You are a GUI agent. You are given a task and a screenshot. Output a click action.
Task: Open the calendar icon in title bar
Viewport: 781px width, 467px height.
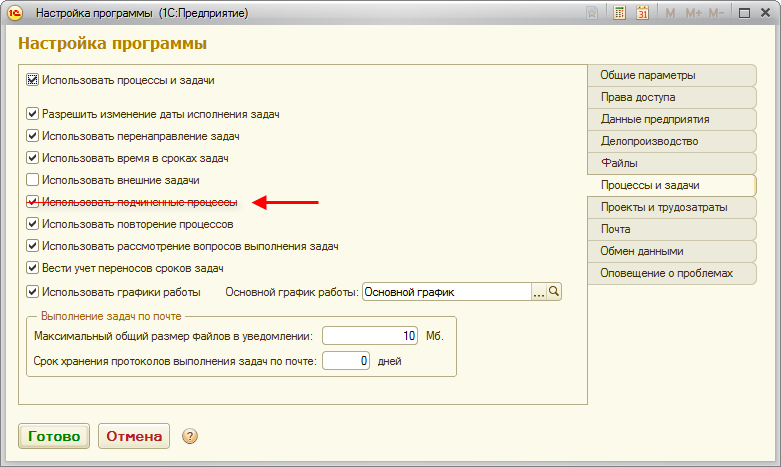coord(643,13)
